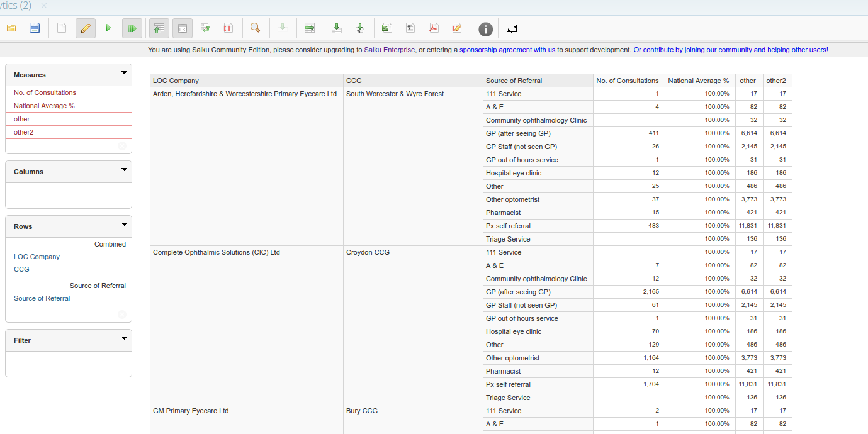Click 'CCG' level in Rows panel
The image size is (868, 434).
(21, 269)
